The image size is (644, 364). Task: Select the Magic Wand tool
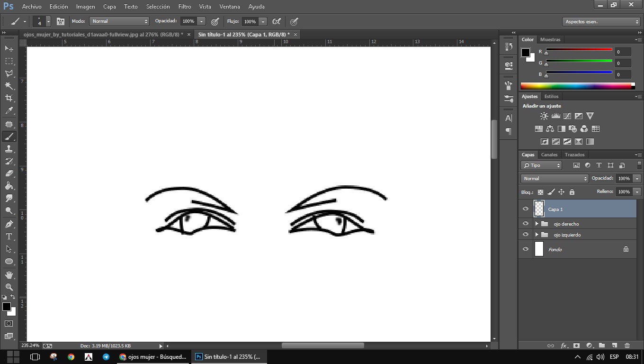(x=9, y=86)
